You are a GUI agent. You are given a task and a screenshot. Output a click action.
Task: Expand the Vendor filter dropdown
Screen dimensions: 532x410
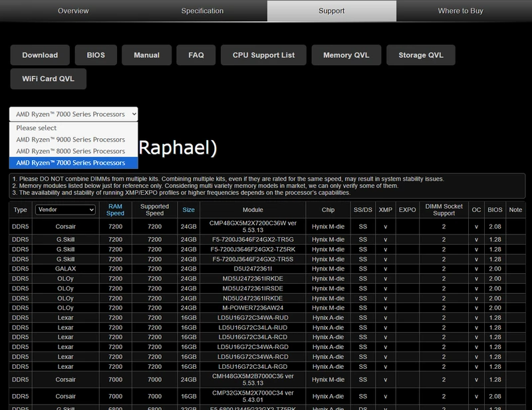click(x=65, y=209)
